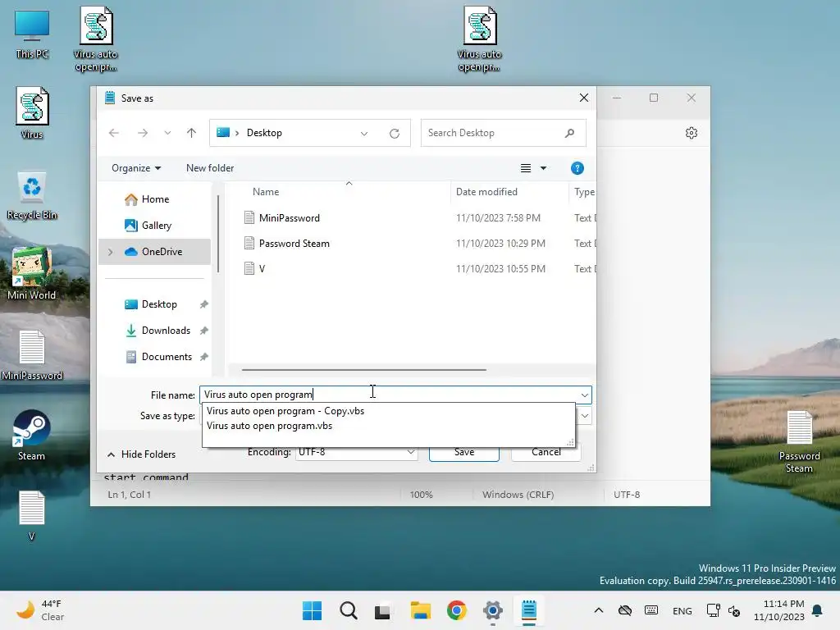Open weather widget showing 44°F Clear
Image resolution: width=840 pixels, height=630 pixels.
[x=40, y=610]
